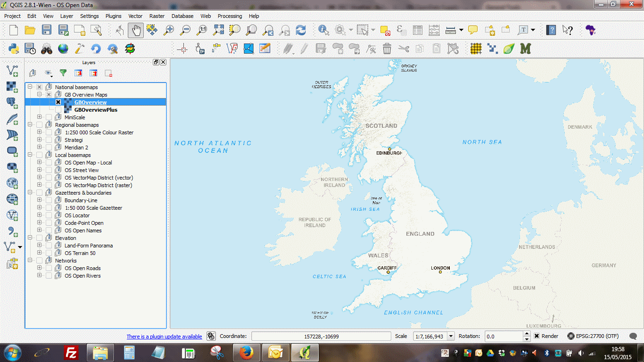
Task: Click the messages log speech bubble in status bar
Action: 633,336
